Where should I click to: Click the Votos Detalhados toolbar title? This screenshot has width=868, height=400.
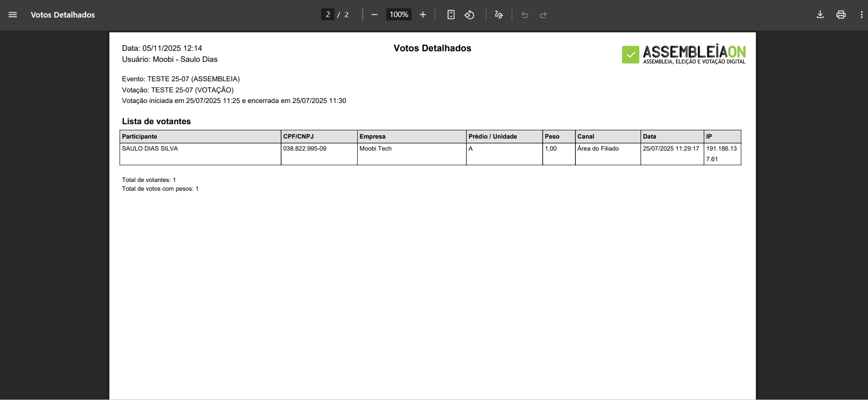point(63,15)
